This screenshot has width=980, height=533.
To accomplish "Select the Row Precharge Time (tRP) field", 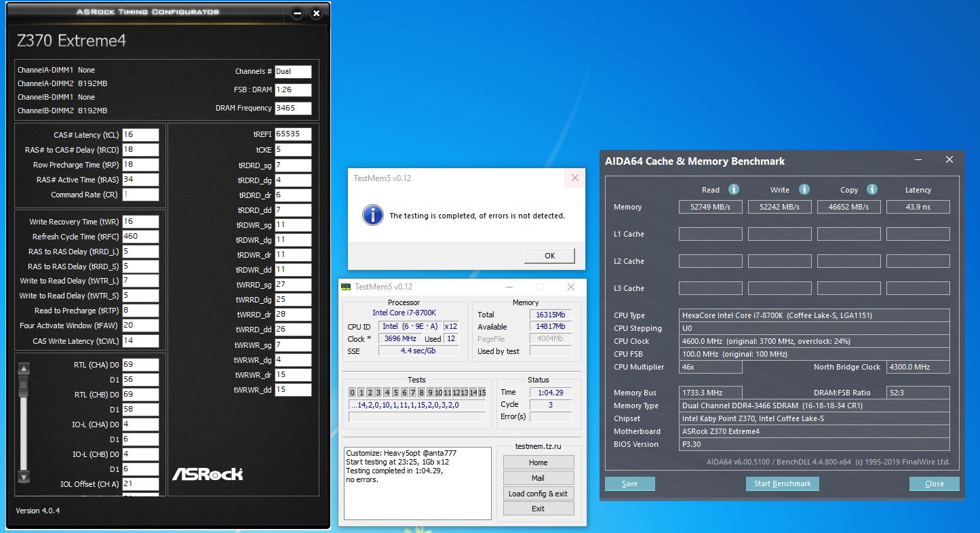I will click(140, 165).
